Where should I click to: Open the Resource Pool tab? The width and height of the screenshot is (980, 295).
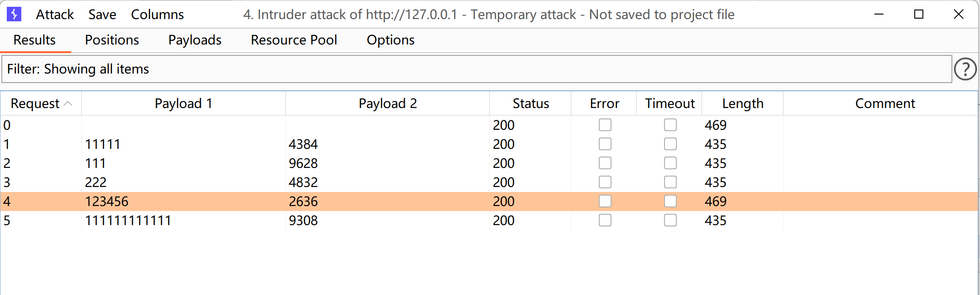[x=294, y=40]
